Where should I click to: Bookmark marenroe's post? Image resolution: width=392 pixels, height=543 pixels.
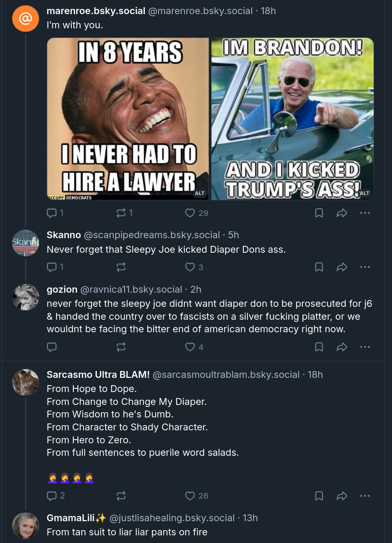tap(319, 213)
